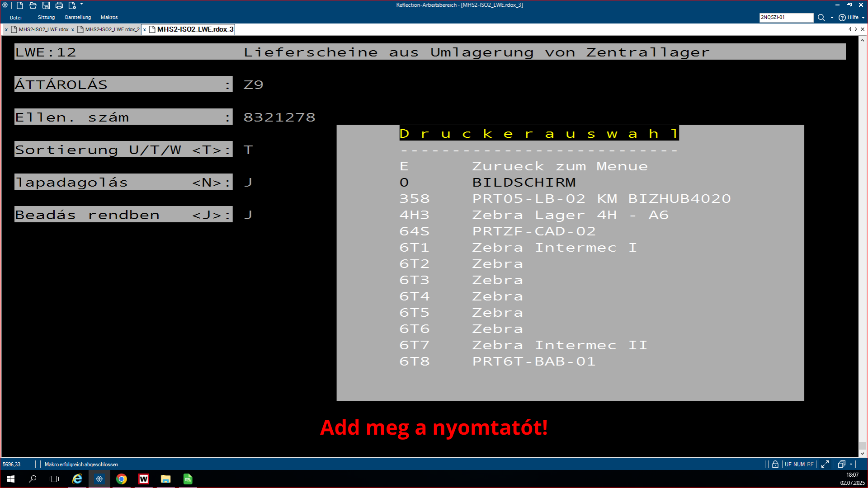The width and height of the screenshot is (868, 488).
Task: Expand the window list dropdown in status bar
Action: (x=851, y=464)
